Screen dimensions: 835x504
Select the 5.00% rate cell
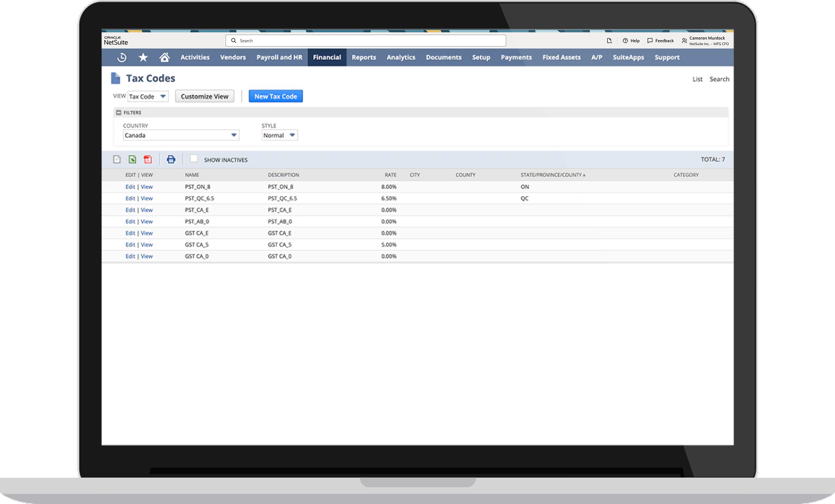coord(389,245)
